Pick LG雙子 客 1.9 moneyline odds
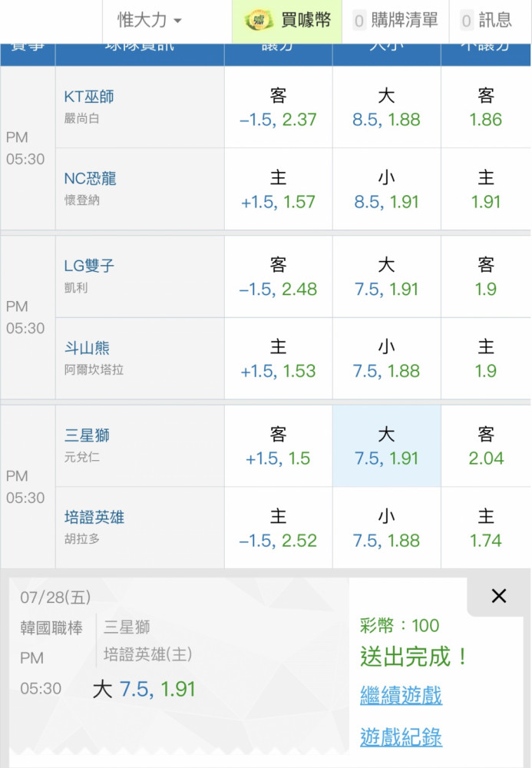The image size is (532, 768). tap(486, 276)
